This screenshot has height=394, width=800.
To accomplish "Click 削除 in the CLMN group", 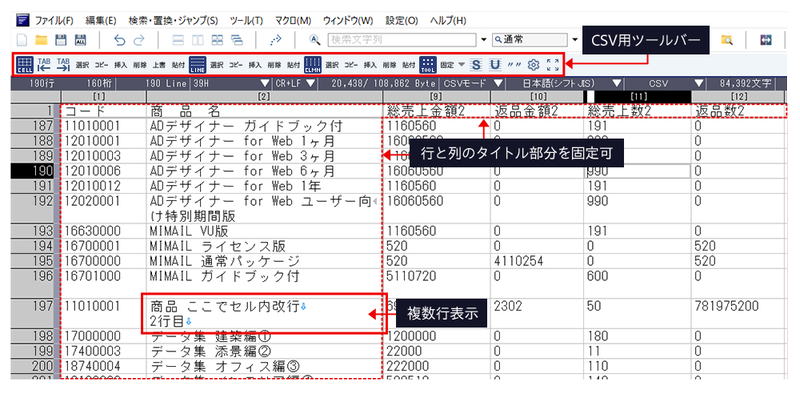I will (389, 65).
